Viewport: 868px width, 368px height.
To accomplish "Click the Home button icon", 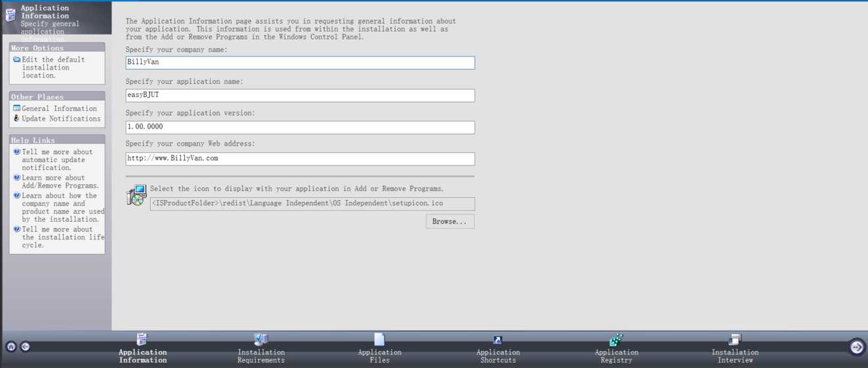I will click(11, 346).
